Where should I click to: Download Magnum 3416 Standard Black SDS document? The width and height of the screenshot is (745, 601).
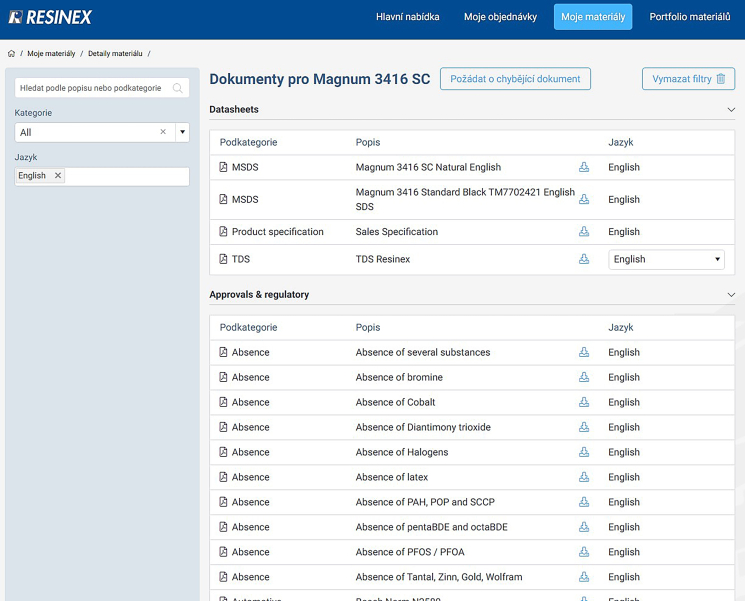coord(584,200)
